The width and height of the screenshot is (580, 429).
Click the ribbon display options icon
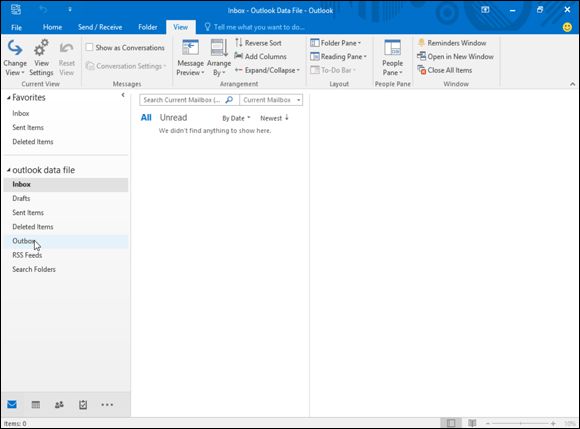(x=485, y=10)
